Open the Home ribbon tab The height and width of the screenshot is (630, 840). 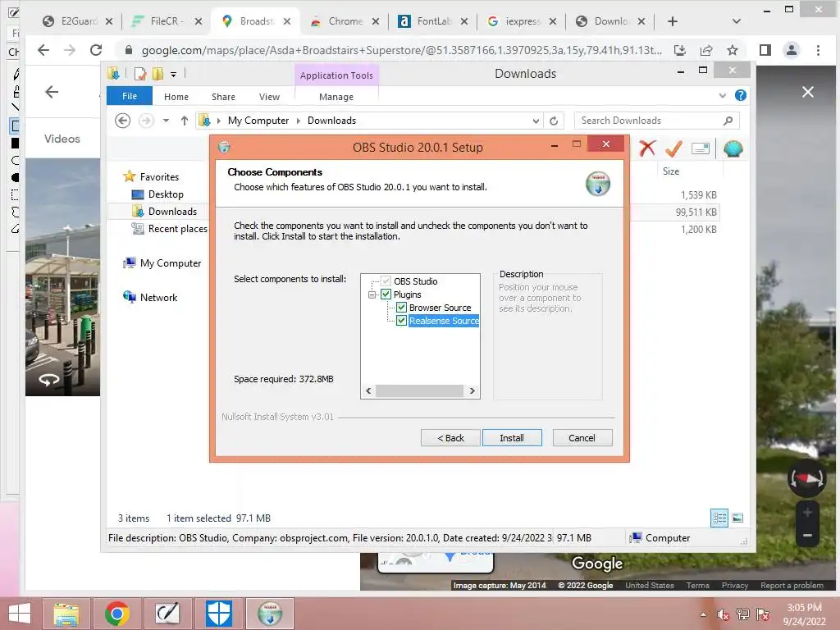coord(176,97)
